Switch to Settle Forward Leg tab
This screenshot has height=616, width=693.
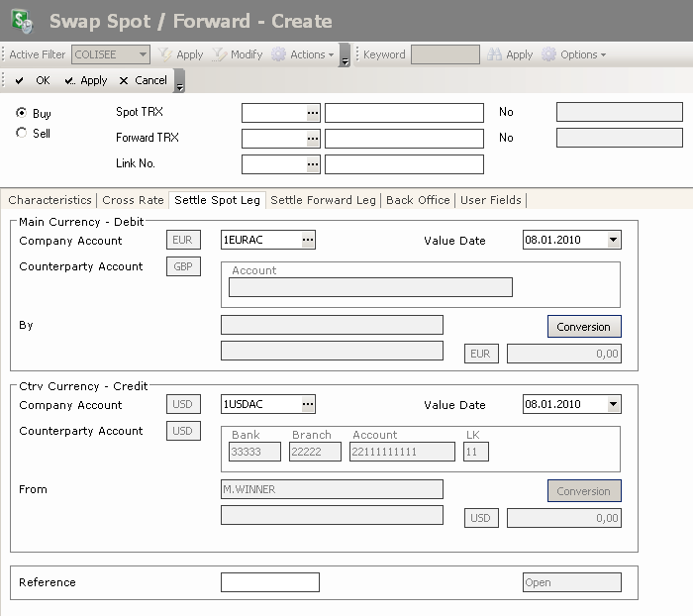pyautogui.click(x=324, y=200)
